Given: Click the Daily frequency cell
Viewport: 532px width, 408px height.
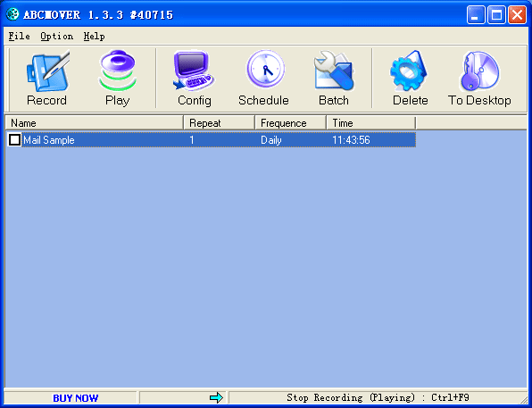Looking at the screenshot, I should click(271, 140).
